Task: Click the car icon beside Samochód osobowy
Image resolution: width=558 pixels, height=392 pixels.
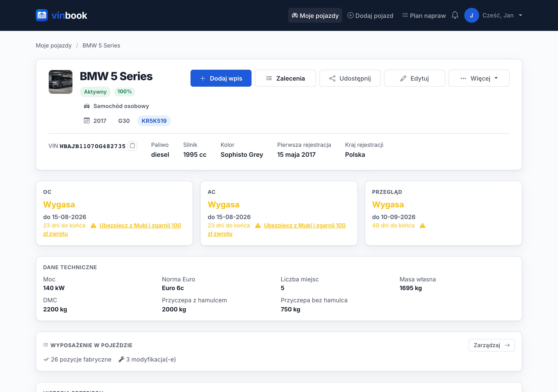Action: coord(87,106)
